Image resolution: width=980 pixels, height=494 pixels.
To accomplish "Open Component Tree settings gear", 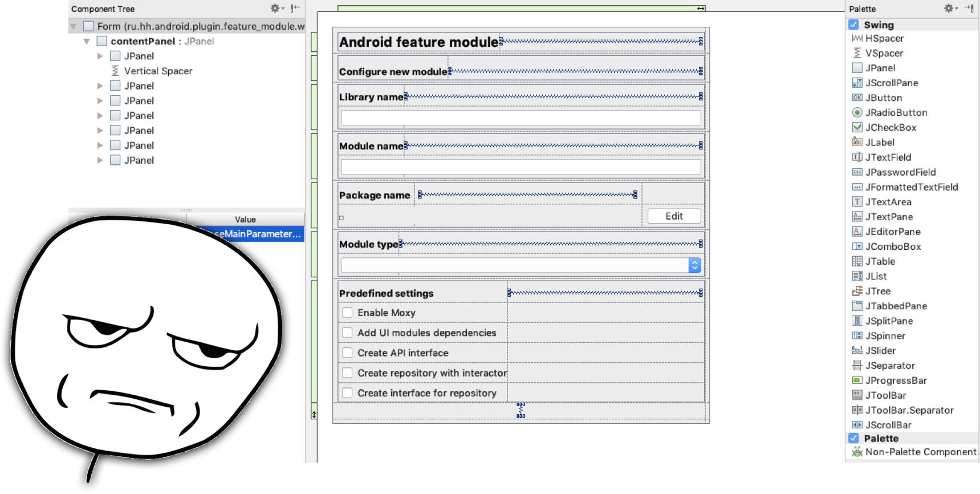I will coord(276,9).
